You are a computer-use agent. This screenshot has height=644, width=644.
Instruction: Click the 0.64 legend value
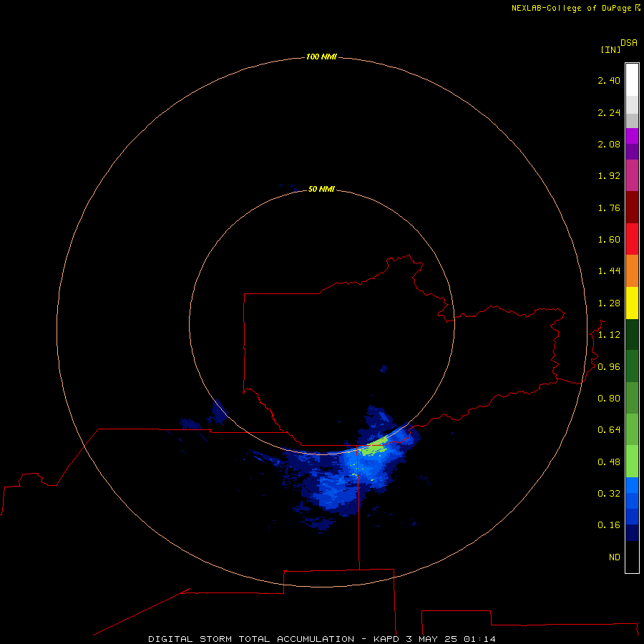click(609, 430)
